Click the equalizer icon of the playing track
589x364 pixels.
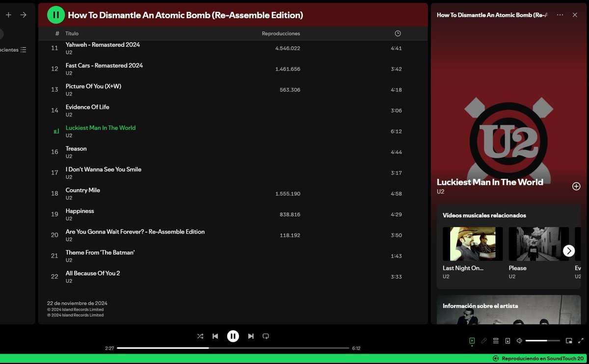click(56, 131)
